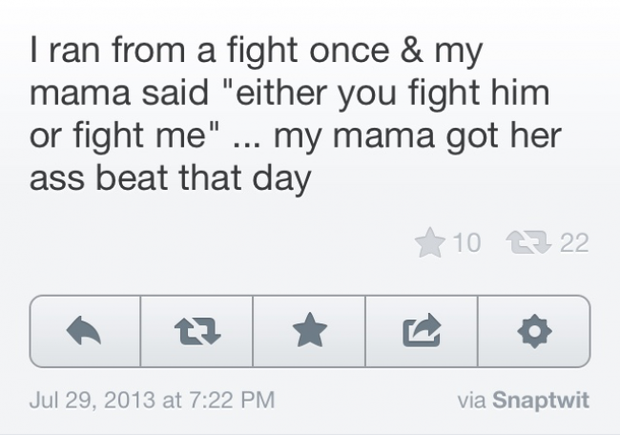Tap the line "ass beat that day"
Screen dimensions: 620x435
coord(170,178)
